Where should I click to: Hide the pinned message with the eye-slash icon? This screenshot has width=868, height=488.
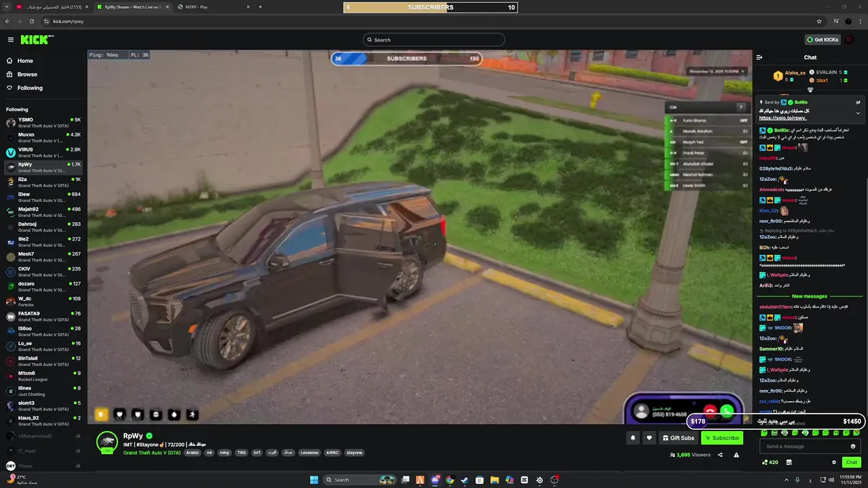click(858, 102)
